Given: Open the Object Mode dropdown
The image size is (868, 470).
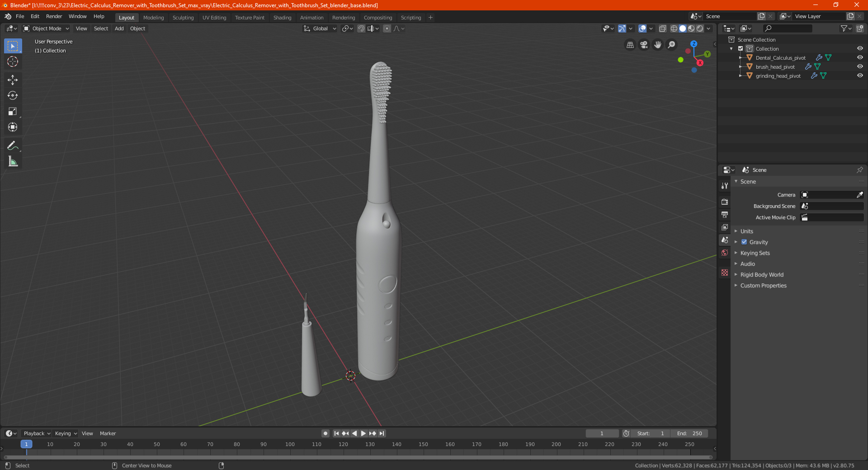Looking at the screenshot, I should [x=46, y=28].
